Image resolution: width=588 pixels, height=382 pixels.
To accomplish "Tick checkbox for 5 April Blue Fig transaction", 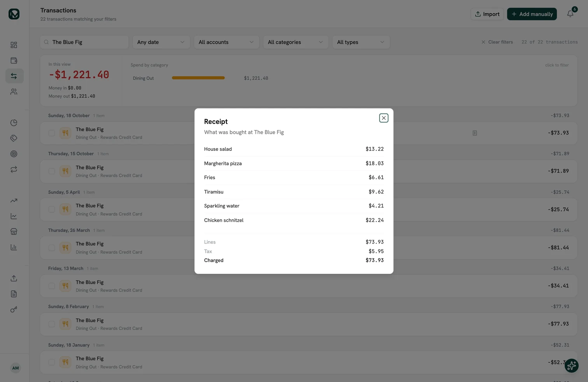I will [x=52, y=209].
